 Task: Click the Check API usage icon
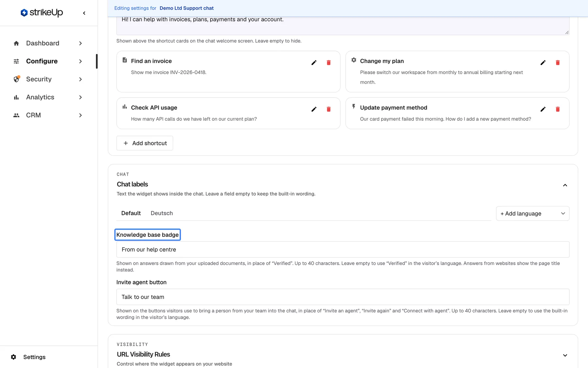pyautogui.click(x=124, y=107)
